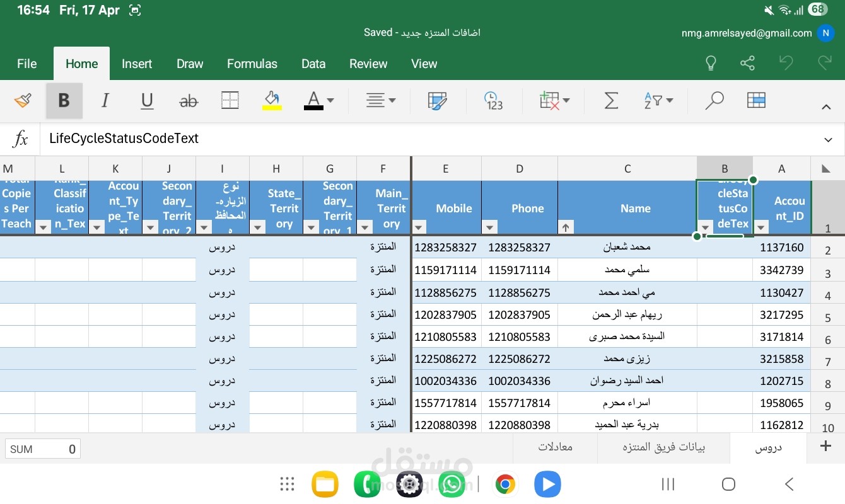Expand the formula bar
The height and width of the screenshot is (504, 845).
pyautogui.click(x=828, y=139)
